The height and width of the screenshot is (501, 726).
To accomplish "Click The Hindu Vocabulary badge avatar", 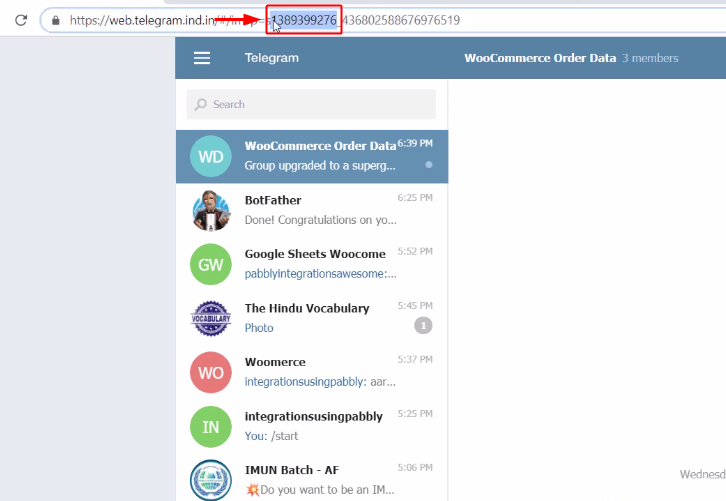I will pyautogui.click(x=211, y=319).
